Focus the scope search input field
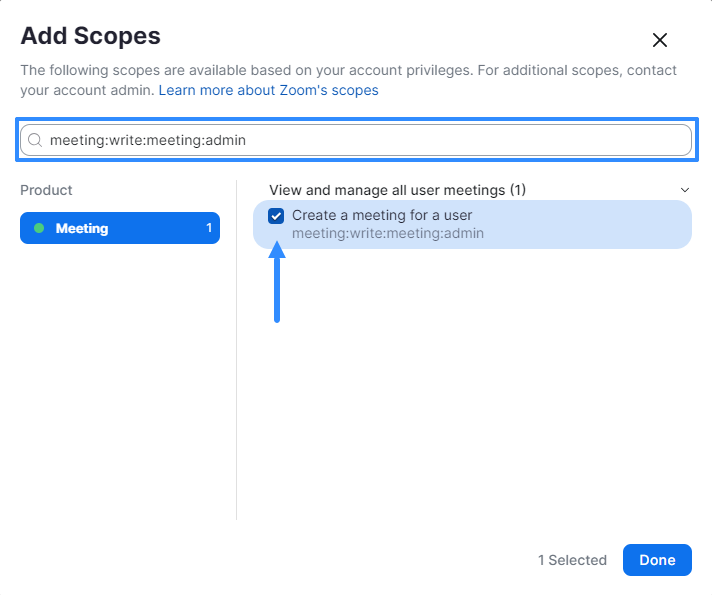The width and height of the screenshot is (712, 595). 356,140
